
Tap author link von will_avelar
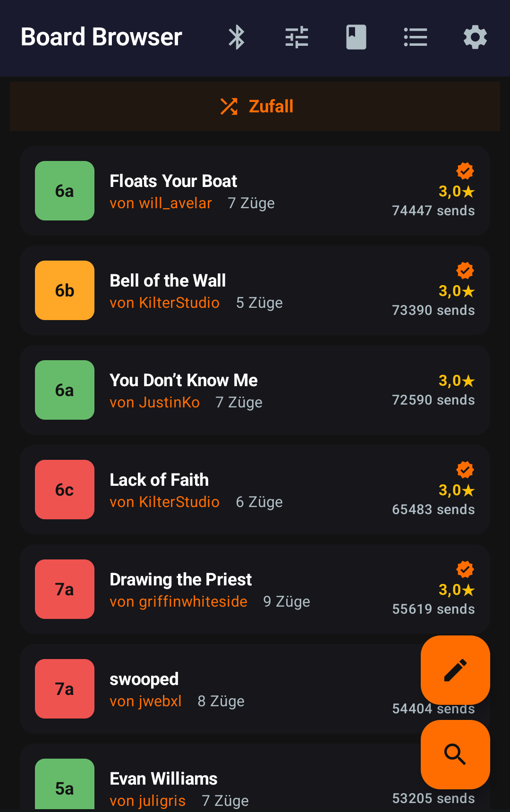[161, 203]
